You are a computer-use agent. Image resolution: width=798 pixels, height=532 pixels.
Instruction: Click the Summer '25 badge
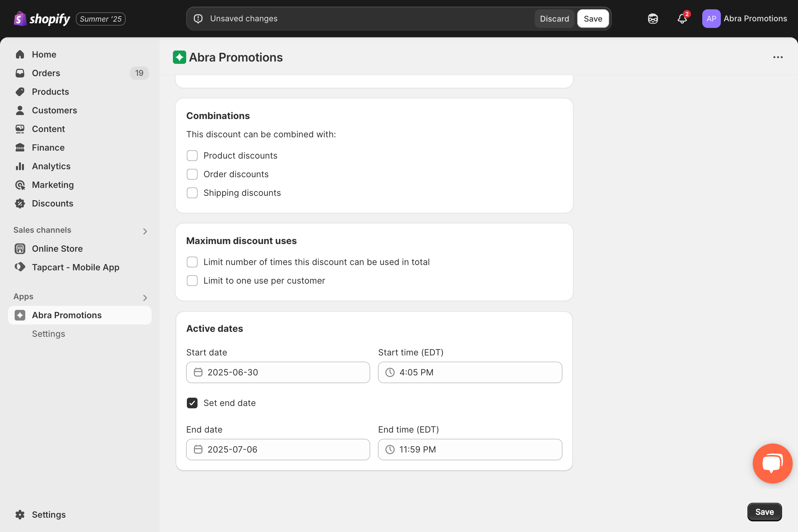click(x=101, y=19)
